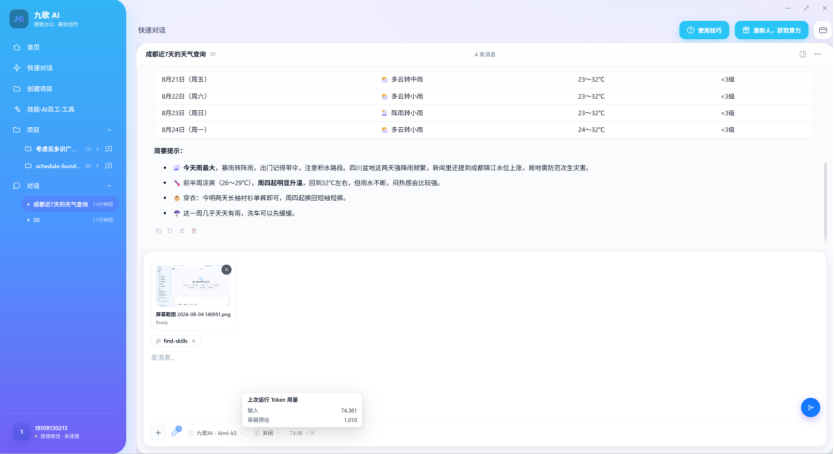The width and height of the screenshot is (834, 454).
Task: Click the chat bubble icon beside 对话
Action: point(17,186)
